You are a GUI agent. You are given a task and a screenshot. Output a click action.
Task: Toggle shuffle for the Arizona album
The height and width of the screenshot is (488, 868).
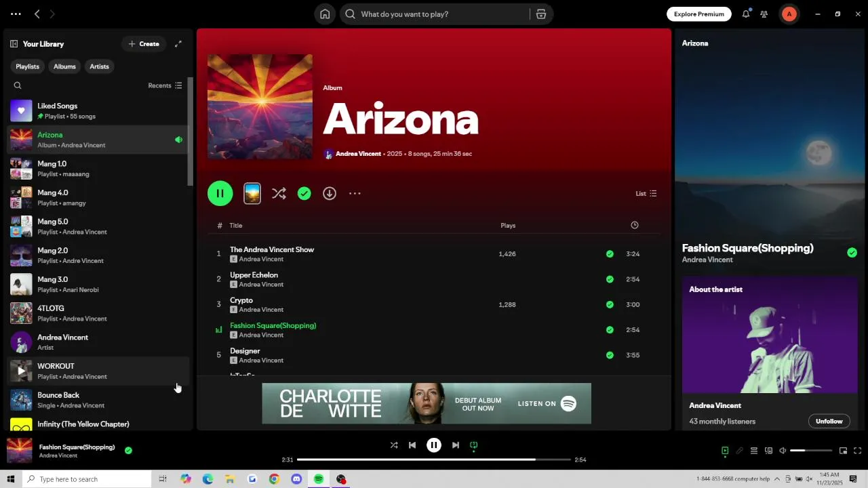(x=279, y=194)
